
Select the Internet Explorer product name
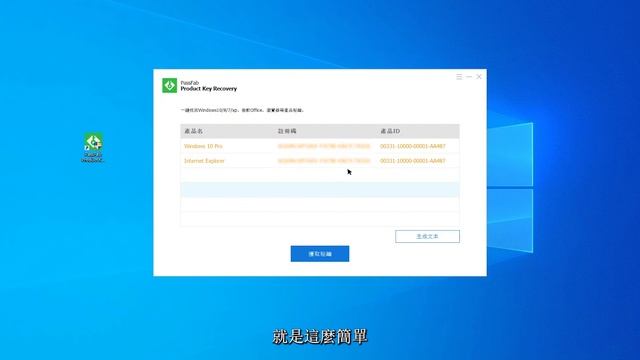coord(204,161)
